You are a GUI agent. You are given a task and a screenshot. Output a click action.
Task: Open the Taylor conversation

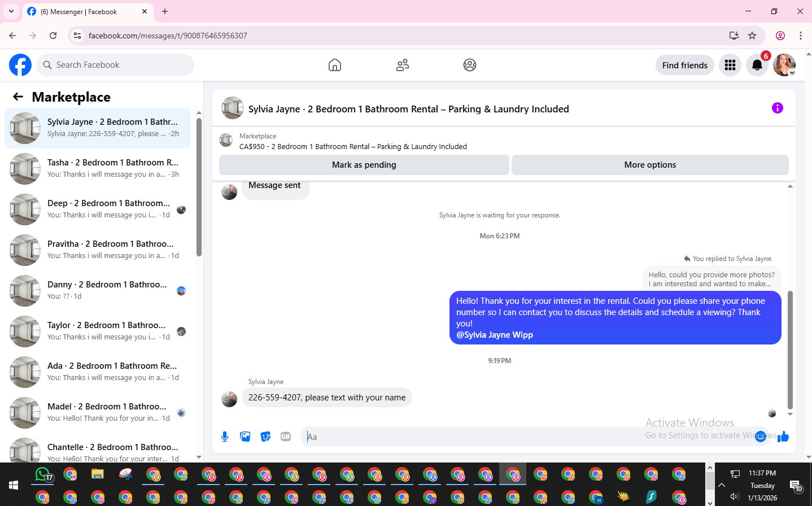point(98,331)
